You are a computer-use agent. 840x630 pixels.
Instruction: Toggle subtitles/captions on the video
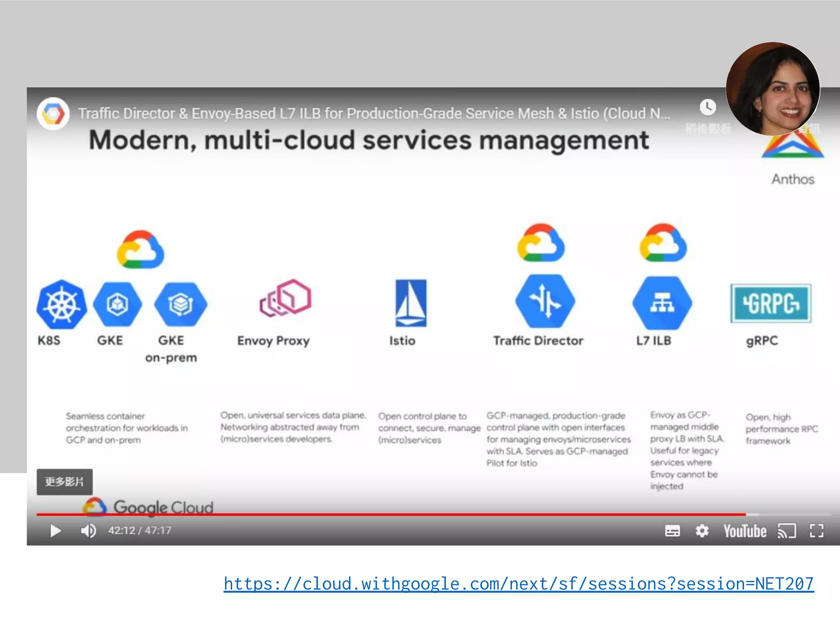click(x=672, y=531)
